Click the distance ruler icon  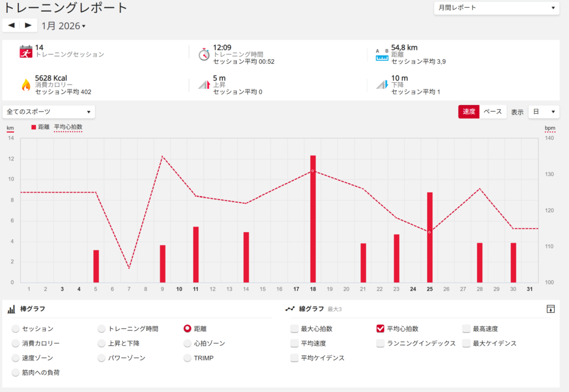382,54
